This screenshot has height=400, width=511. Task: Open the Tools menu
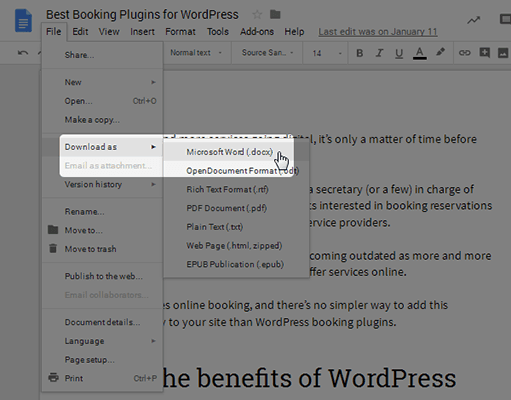point(218,32)
